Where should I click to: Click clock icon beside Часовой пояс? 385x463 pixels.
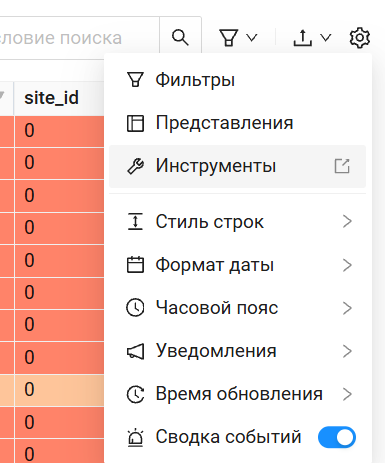point(135,308)
